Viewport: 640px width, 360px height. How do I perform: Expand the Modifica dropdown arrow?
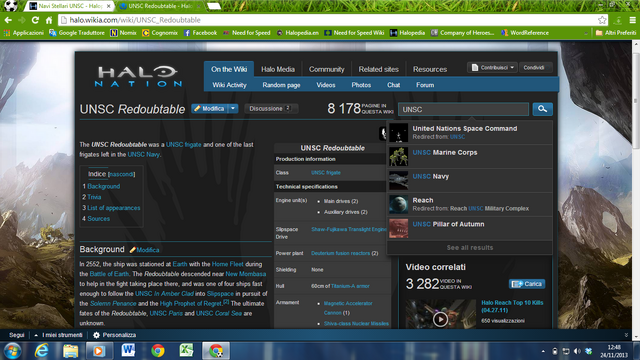233,109
